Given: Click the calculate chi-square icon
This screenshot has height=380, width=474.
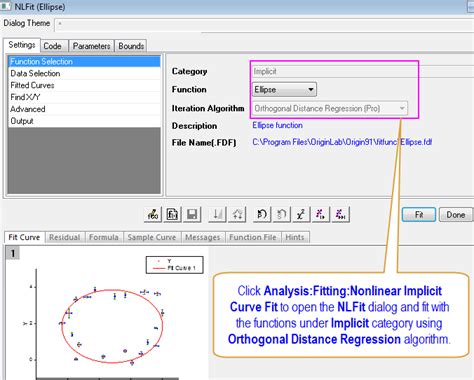Looking at the screenshot, I should 301,214.
